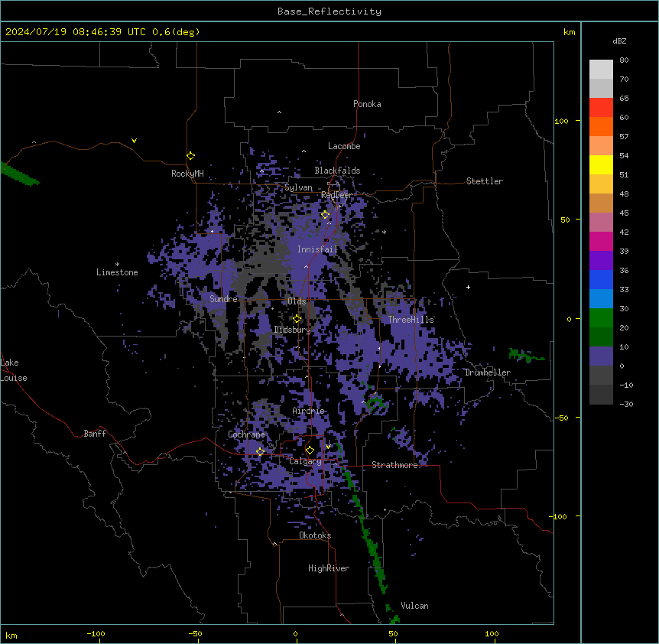Click the dBZ legend heading

click(x=619, y=41)
